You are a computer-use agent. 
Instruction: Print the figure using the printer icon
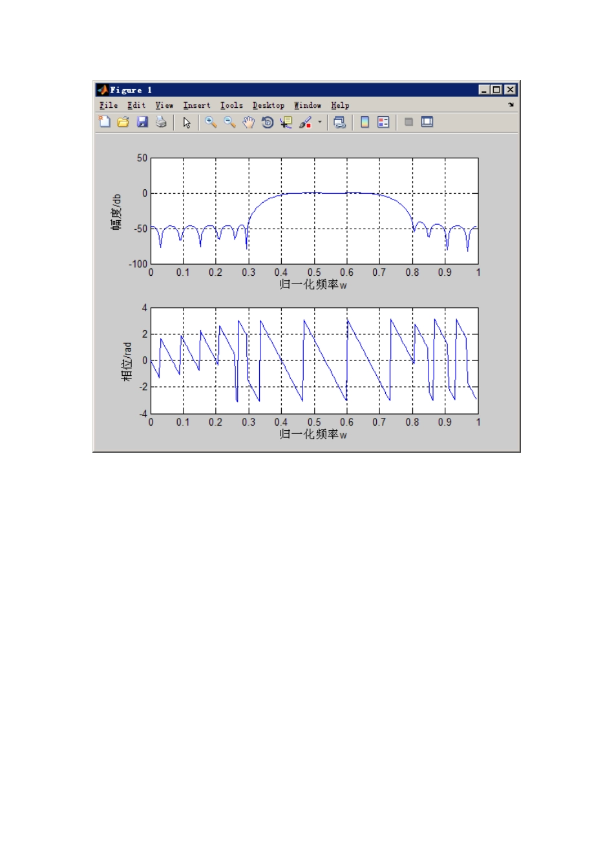coord(161,122)
